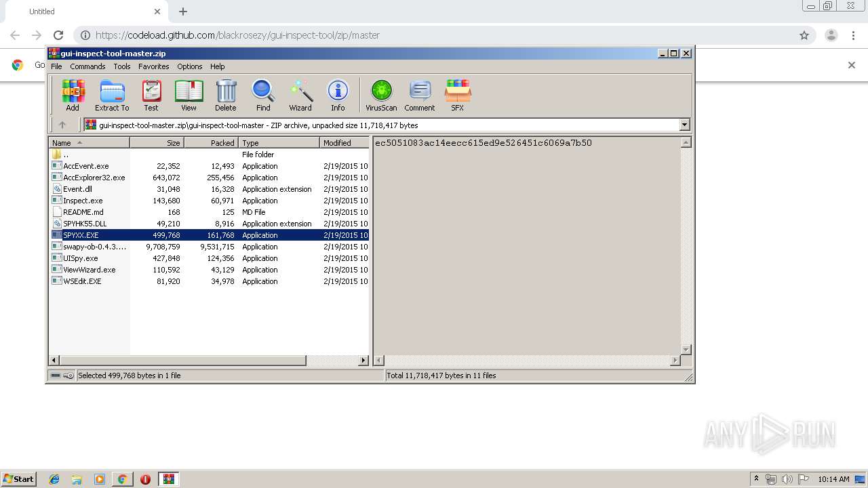The image size is (868, 488).
Task: Show hidden system tray icons arrow
Action: pos(756,479)
